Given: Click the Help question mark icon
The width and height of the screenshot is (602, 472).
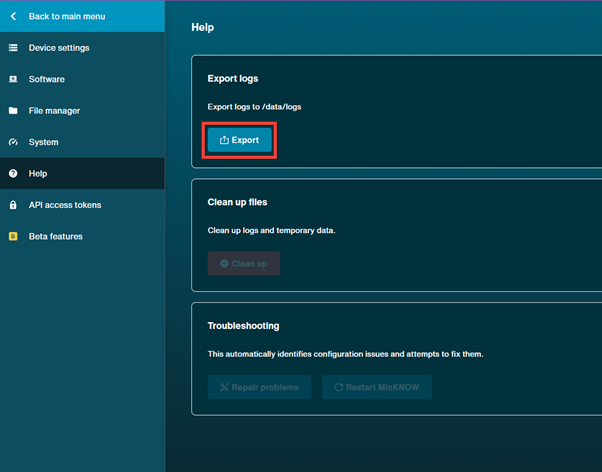Looking at the screenshot, I should [13, 174].
